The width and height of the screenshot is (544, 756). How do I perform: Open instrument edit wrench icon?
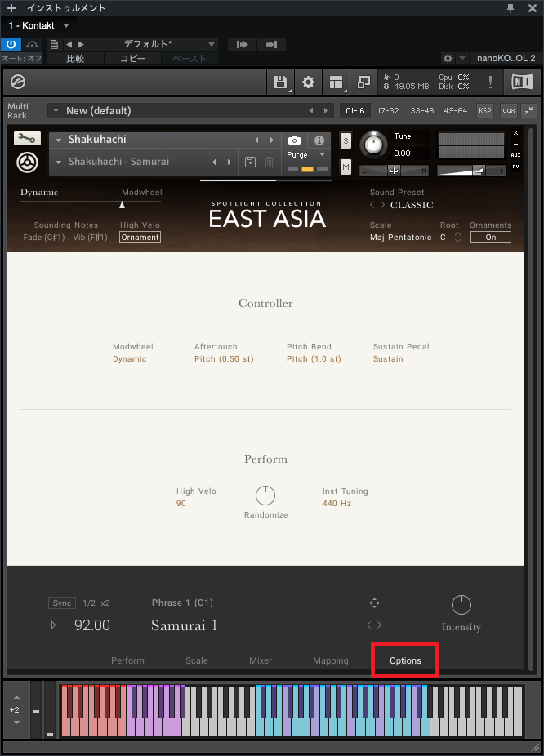[27, 139]
